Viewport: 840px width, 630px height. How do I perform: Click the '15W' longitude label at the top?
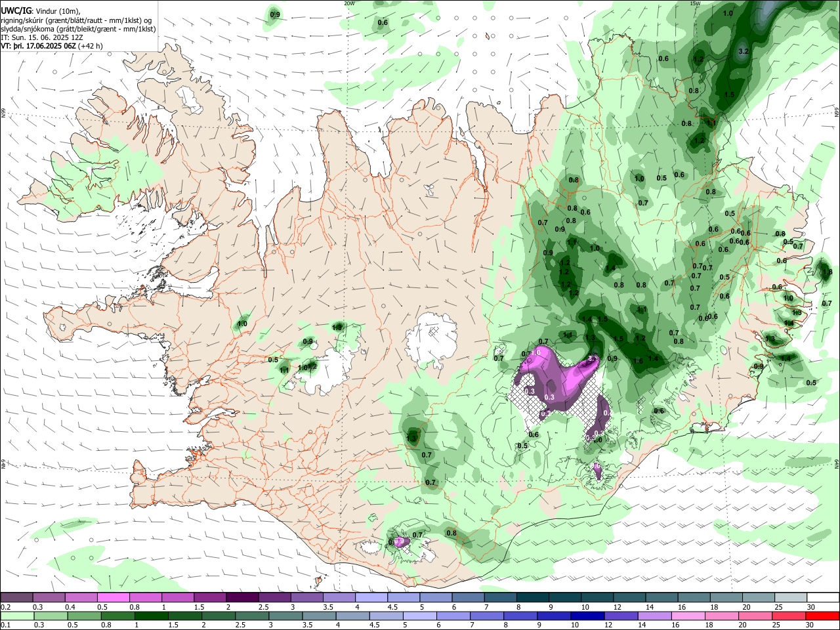pyautogui.click(x=695, y=3)
